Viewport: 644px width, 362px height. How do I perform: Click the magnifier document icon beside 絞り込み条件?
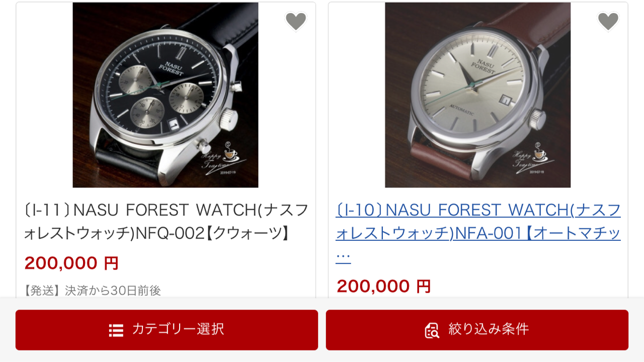(432, 330)
